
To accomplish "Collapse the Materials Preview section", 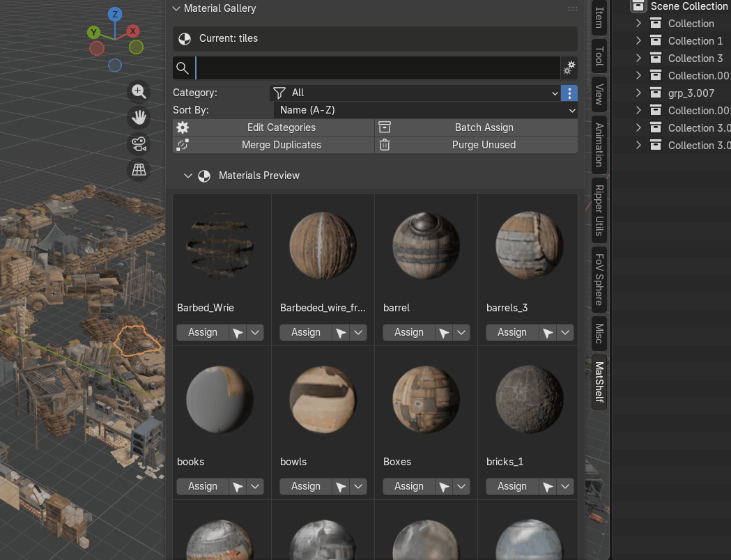I will click(x=188, y=176).
